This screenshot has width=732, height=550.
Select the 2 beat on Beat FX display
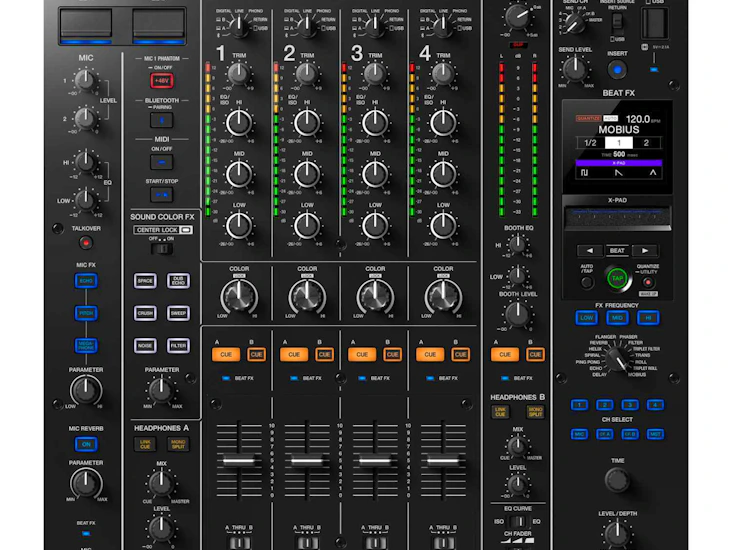click(646, 143)
